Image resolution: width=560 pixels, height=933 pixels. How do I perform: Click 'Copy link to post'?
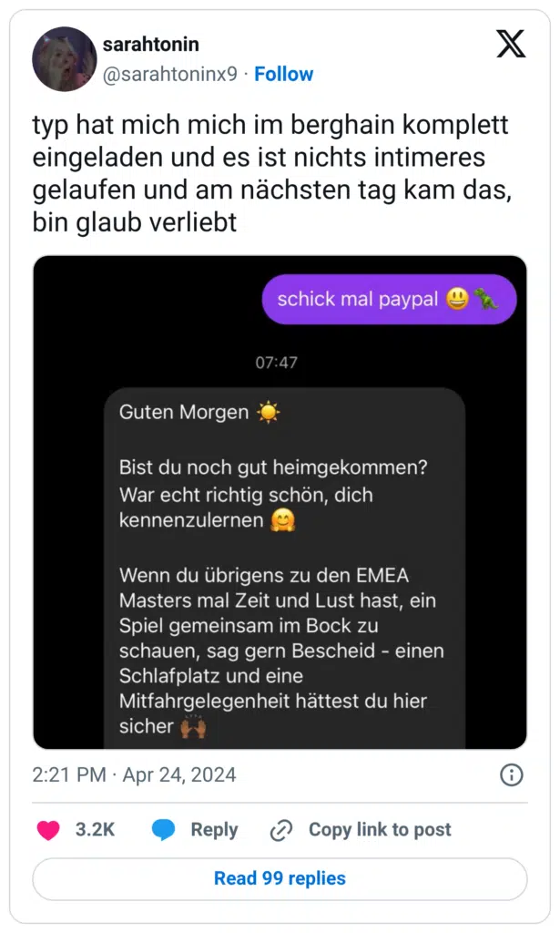pyautogui.click(x=380, y=829)
